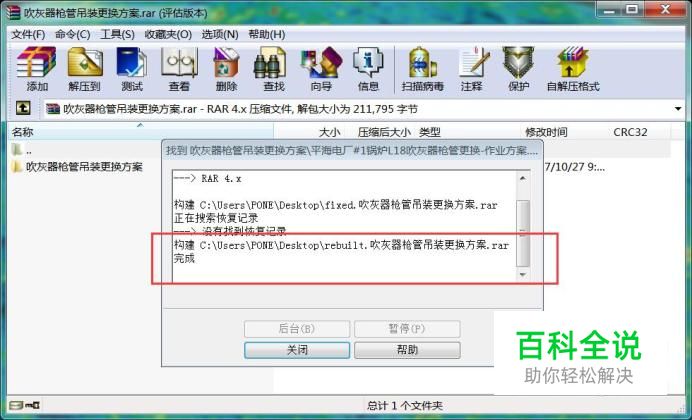Run the 测试 (Test) archive tool
Screen dimensions: 692x420
(132, 68)
